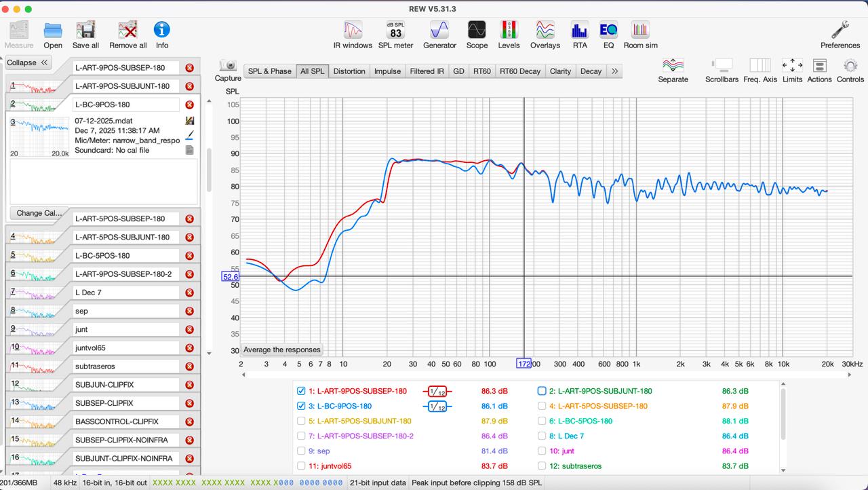Enable the juntvol65 trace checkbox
This screenshot has height=490, width=868.
301,466
